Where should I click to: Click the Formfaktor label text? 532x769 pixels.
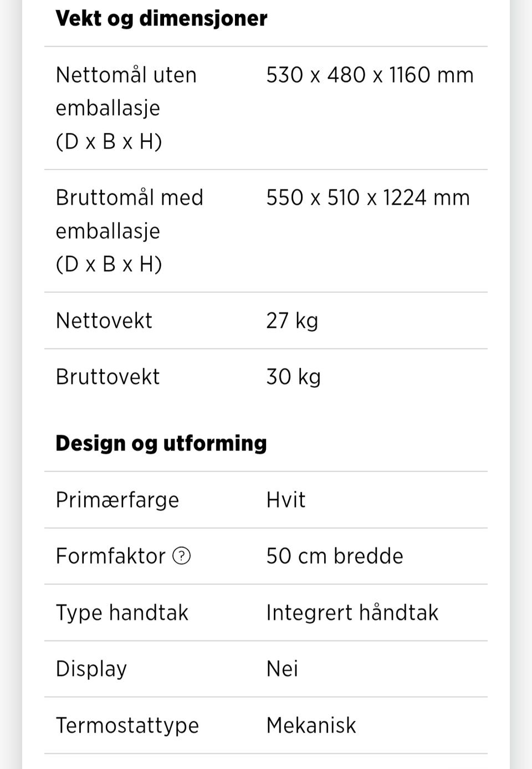pyautogui.click(x=111, y=556)
